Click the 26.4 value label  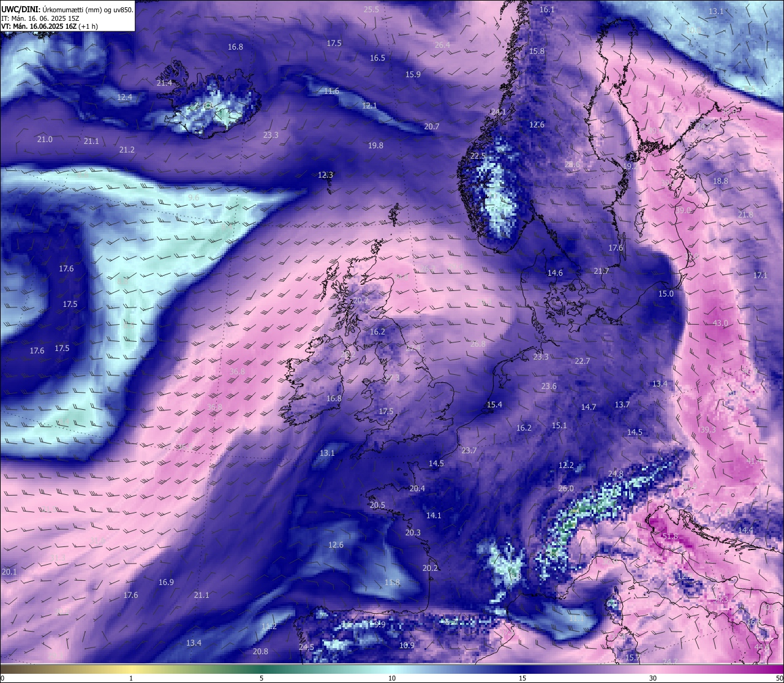(x=442, y=45)
